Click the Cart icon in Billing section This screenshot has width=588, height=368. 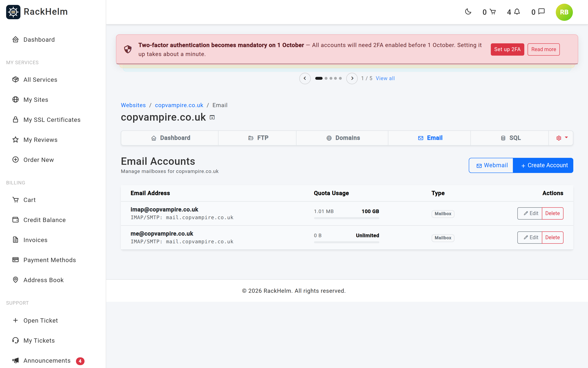click(16, 200)
